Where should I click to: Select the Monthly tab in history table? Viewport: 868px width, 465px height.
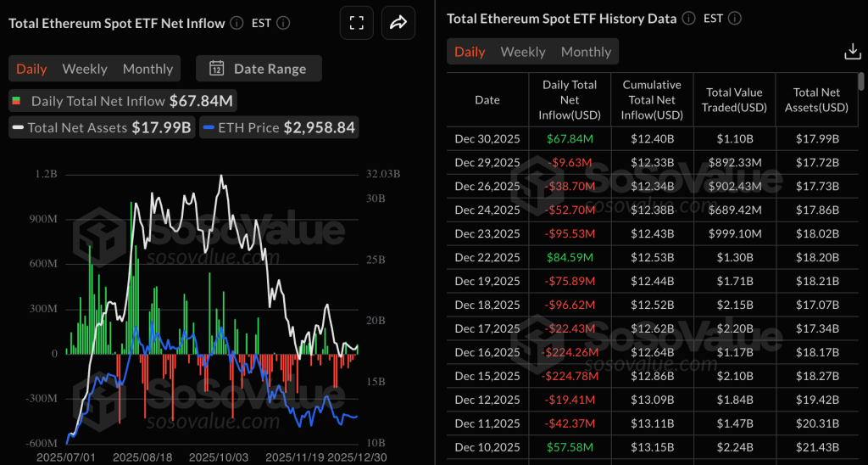click(x=586, y=52)
